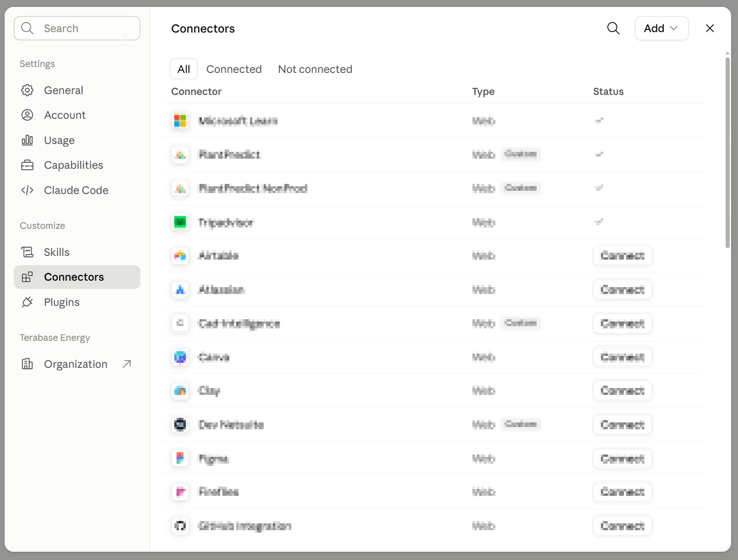Connect the Airtable connector
The width and height of the screenshot is (738, 560).
coord(622,256)
